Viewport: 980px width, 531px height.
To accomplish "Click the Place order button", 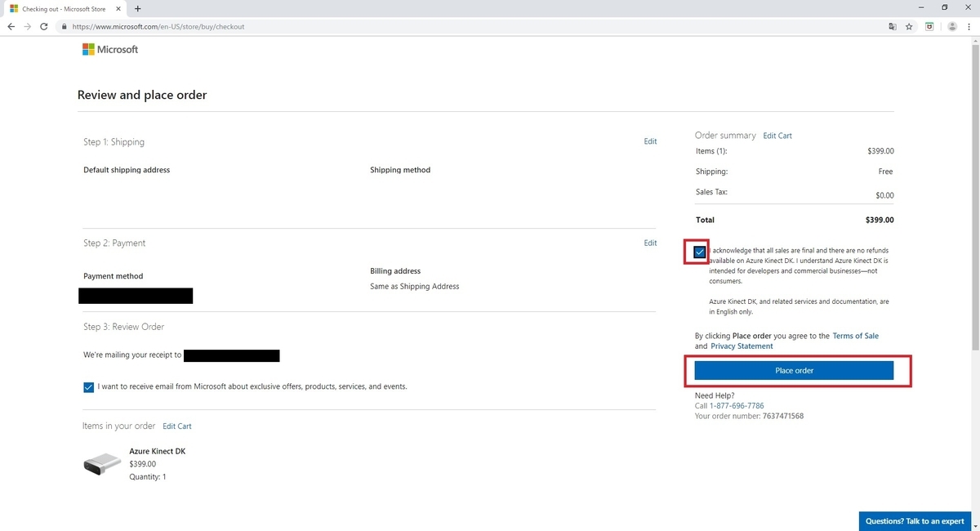I will pos(794,371).
